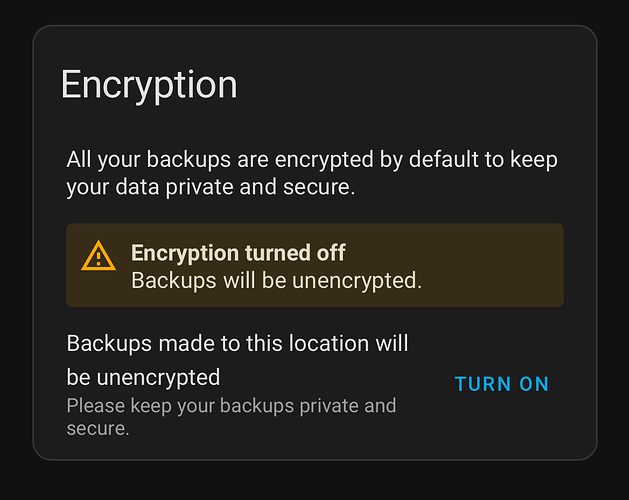
Task: Click 'Backups made to this location will' label
Action: click(237, 343)
